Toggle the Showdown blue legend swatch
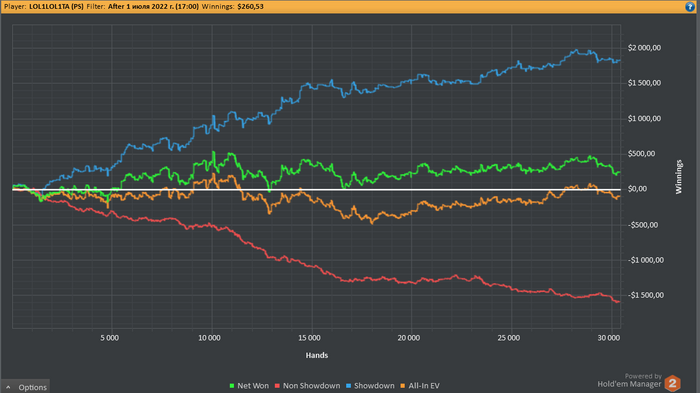The width and height of the screenshot is (700, 393). [349, 386]
